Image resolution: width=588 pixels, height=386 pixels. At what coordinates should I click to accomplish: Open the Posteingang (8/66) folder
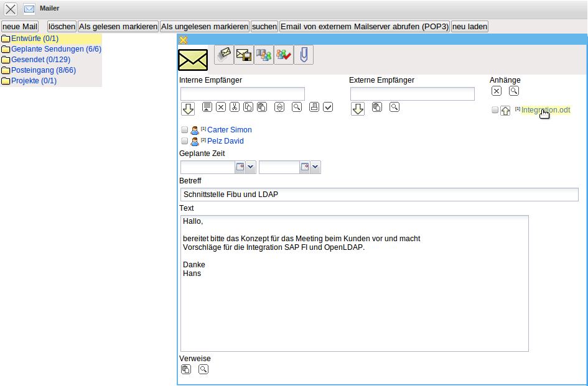(x=43, y=70)
